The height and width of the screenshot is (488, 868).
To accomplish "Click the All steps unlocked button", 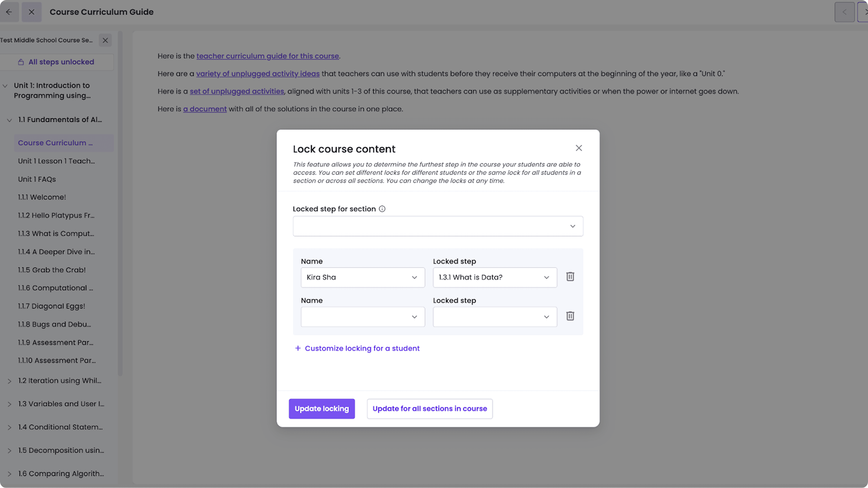I will pos(56,62).
